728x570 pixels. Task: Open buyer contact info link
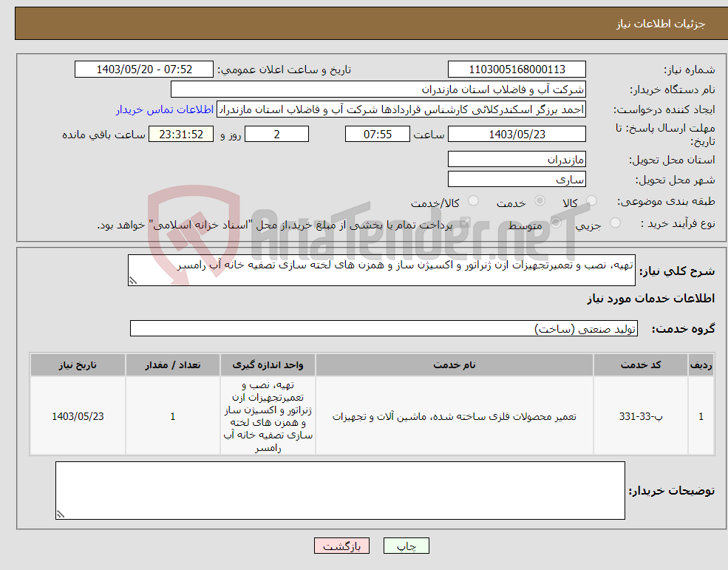point(165,109)
